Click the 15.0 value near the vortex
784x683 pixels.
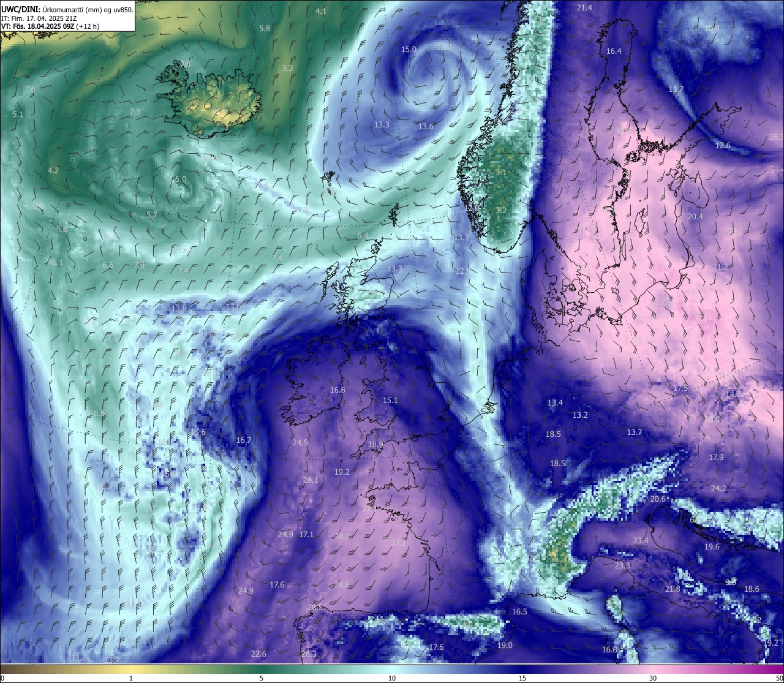click(x=409, y=49)
